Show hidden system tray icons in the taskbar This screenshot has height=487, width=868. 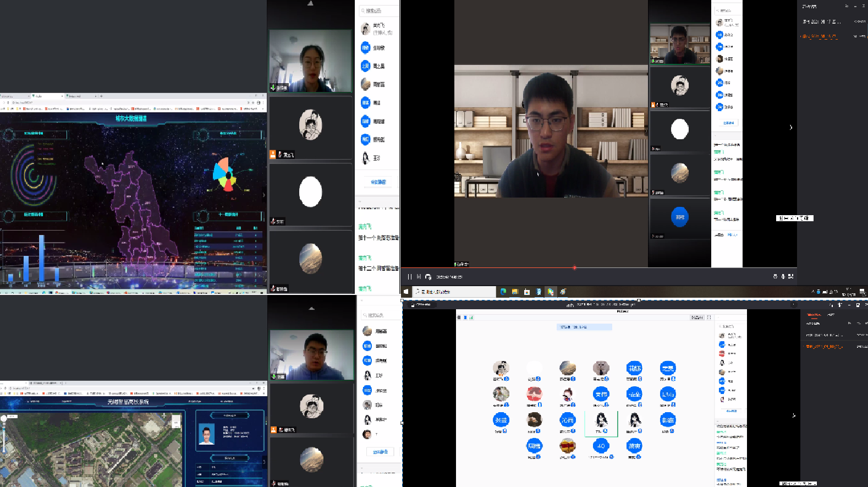pyautogui.click(x=812, y=292)
